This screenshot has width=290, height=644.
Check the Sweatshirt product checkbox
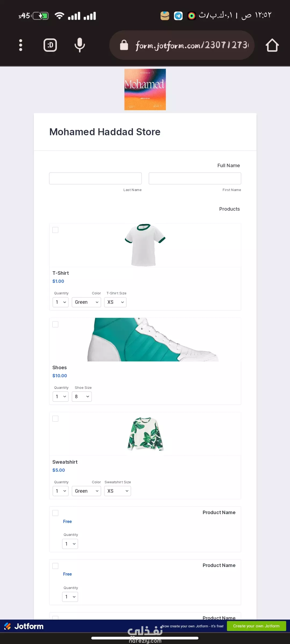tap(55, 419)
